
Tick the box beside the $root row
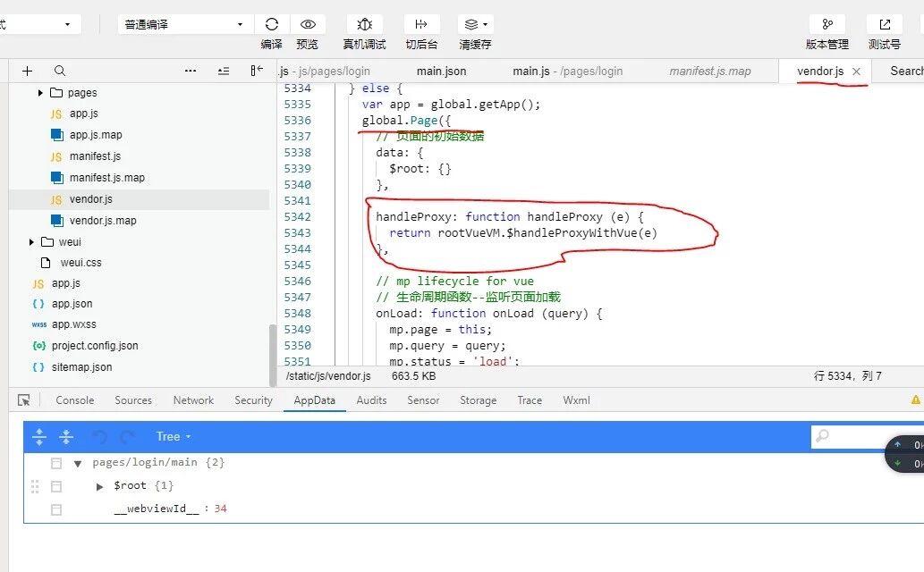(56, 486)
